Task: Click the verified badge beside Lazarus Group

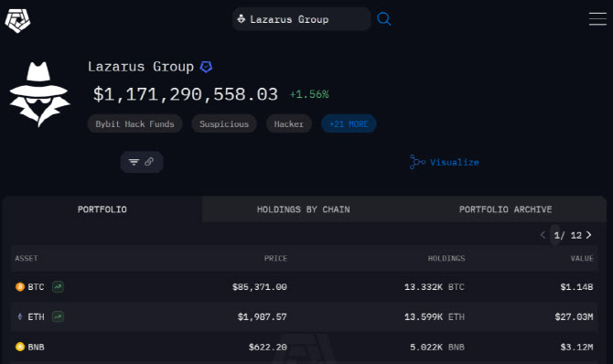Action: point(206,67)
